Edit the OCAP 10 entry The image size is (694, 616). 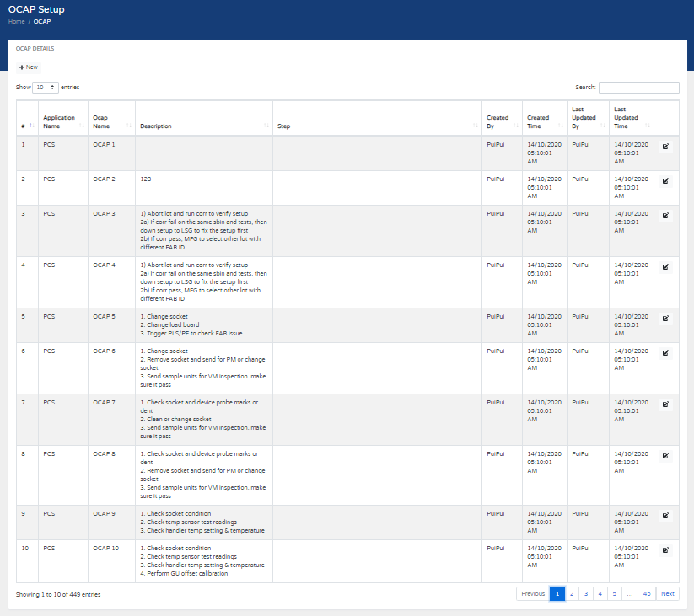click(665, 549)
